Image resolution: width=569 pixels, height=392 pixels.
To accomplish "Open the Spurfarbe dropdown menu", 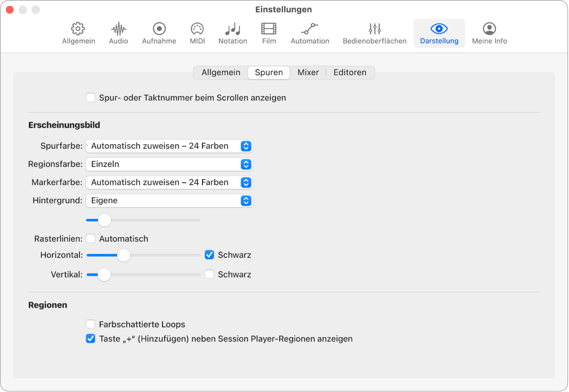I will (x=169, y=146).
